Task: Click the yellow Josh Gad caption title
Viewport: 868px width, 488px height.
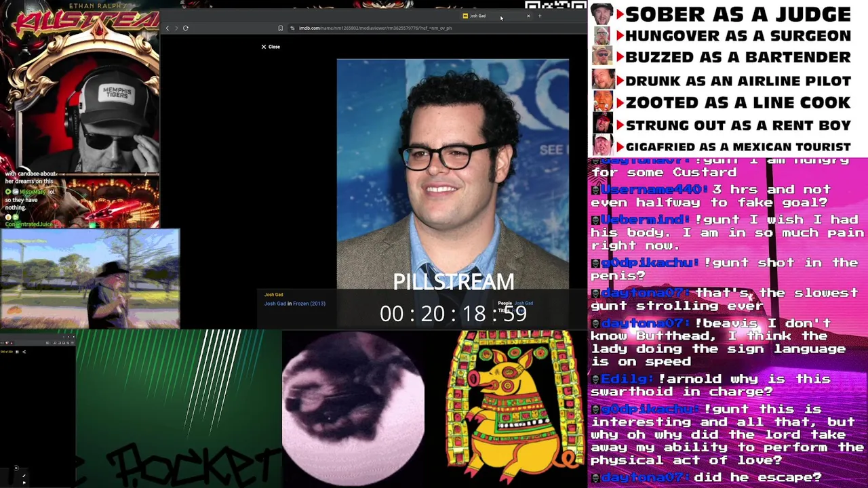Action: point(274,295)
